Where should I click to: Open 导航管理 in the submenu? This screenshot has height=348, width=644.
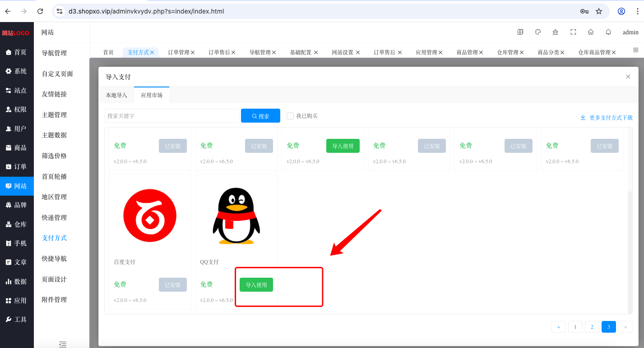pos(54,53)
